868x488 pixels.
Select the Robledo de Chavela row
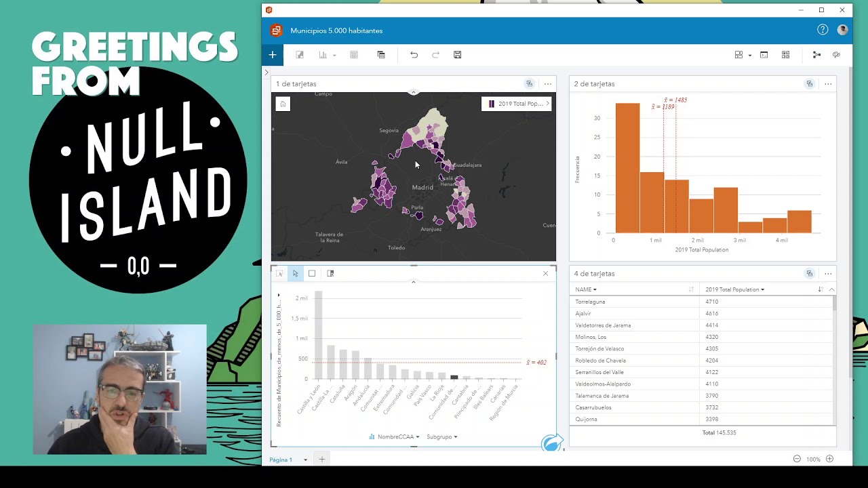pos(702,361)
